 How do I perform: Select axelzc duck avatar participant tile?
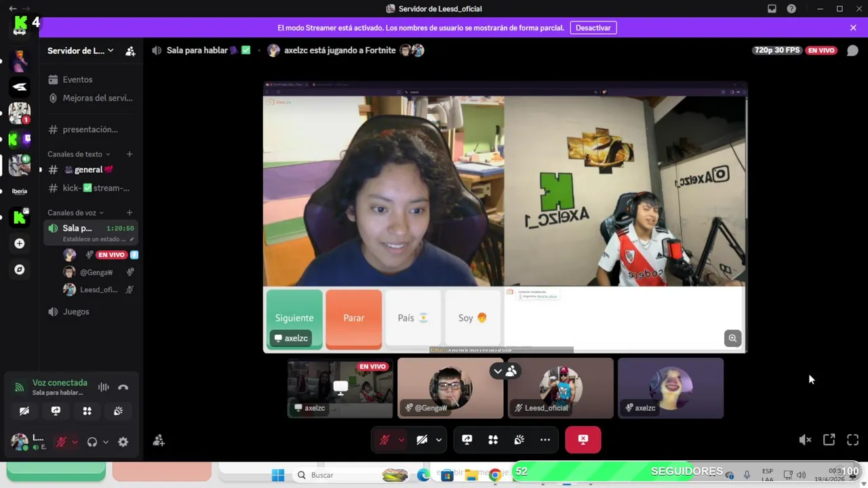tap(671, 388)
